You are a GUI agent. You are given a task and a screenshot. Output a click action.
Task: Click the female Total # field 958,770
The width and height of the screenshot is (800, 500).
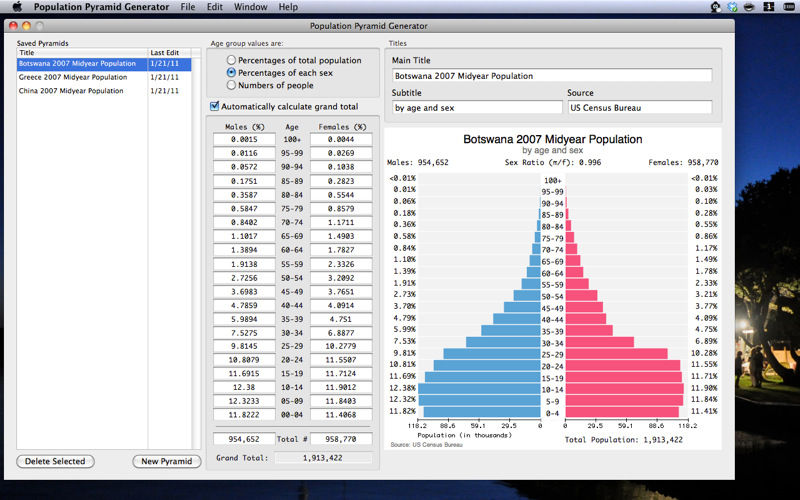pyautogui.click(x=341, y=439)
